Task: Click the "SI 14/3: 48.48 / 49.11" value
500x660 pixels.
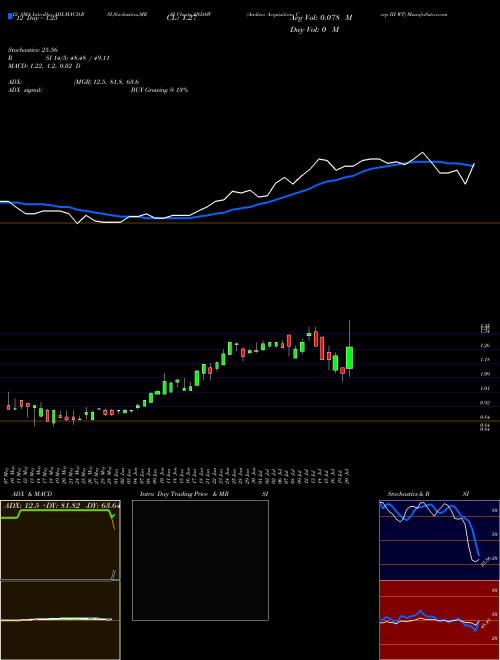Action: [78, 58]
